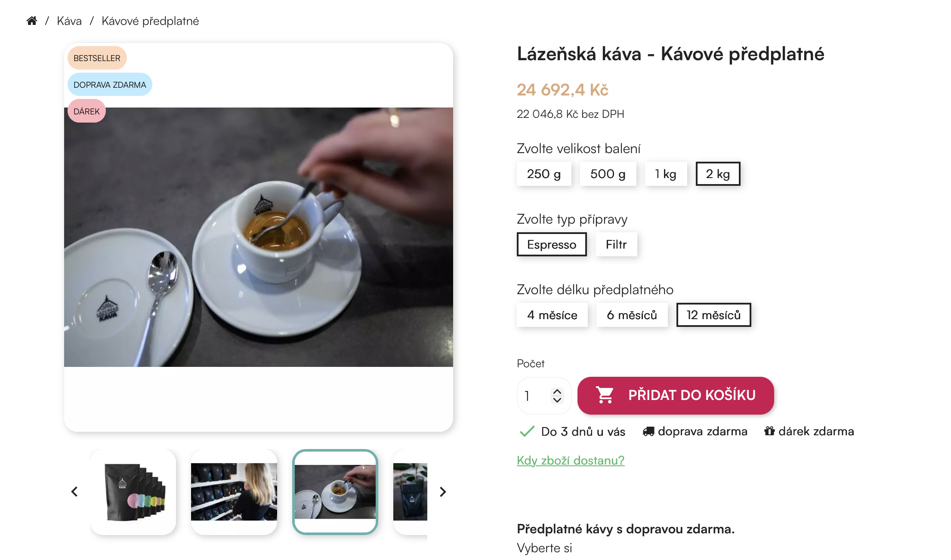Increase quantity with the up arrow
The image size is (951, 560).
click(557, 391)
